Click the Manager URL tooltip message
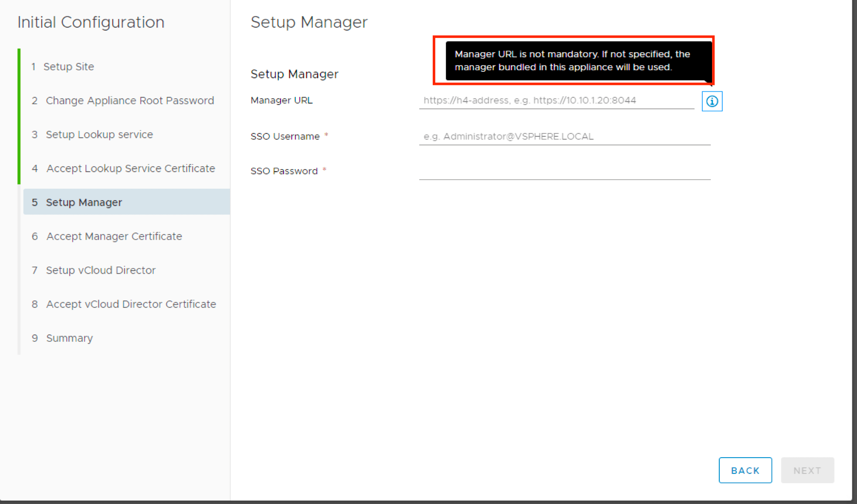The width and height of the screenshot is (857, 504). pos(572,61)
